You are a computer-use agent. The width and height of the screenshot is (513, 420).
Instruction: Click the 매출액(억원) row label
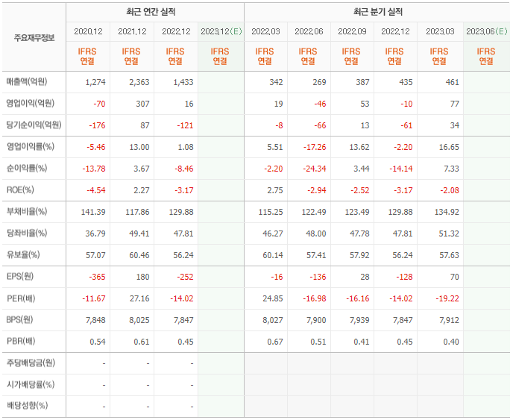pos(27,81)
